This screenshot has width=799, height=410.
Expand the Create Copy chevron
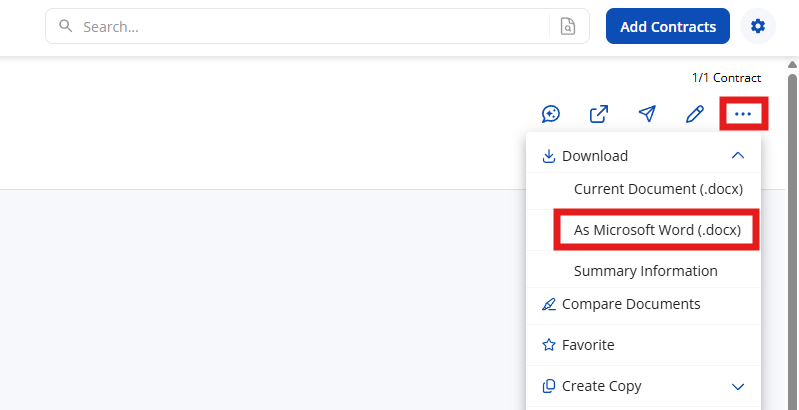(x=738, y=386)
